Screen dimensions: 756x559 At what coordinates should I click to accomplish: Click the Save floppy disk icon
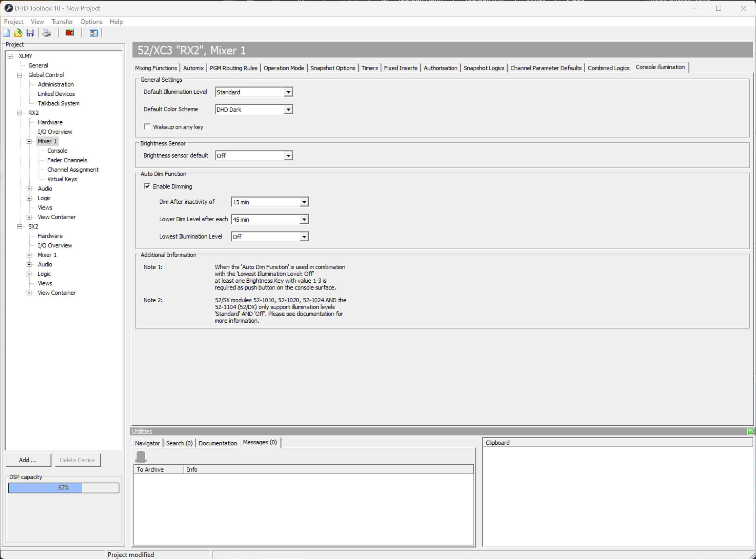(x=30, y=33)
